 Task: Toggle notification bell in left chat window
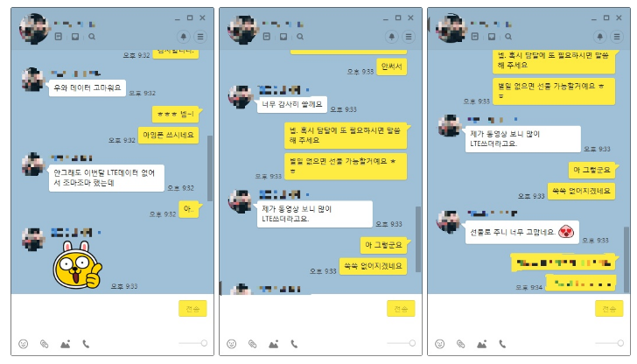183,37
